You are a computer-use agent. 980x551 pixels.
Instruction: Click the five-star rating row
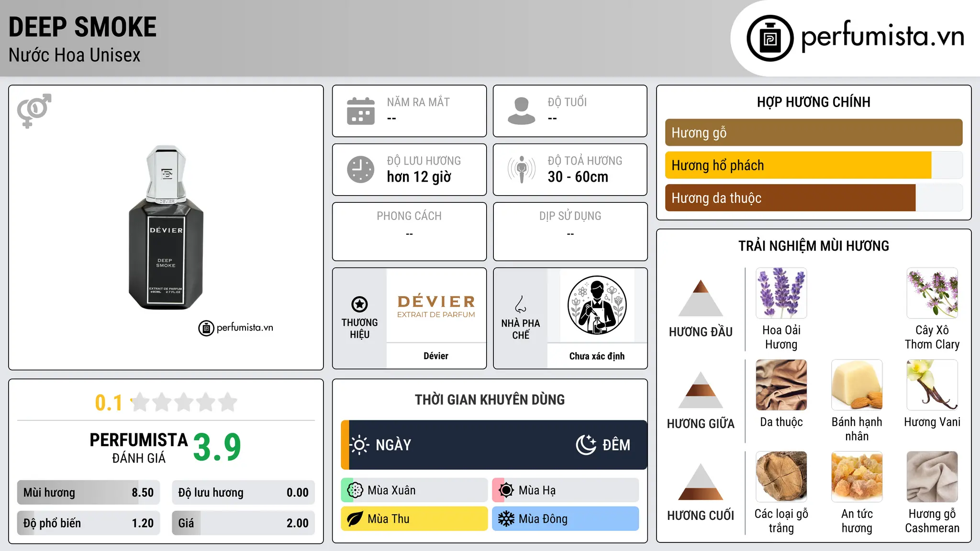[184, 402]
